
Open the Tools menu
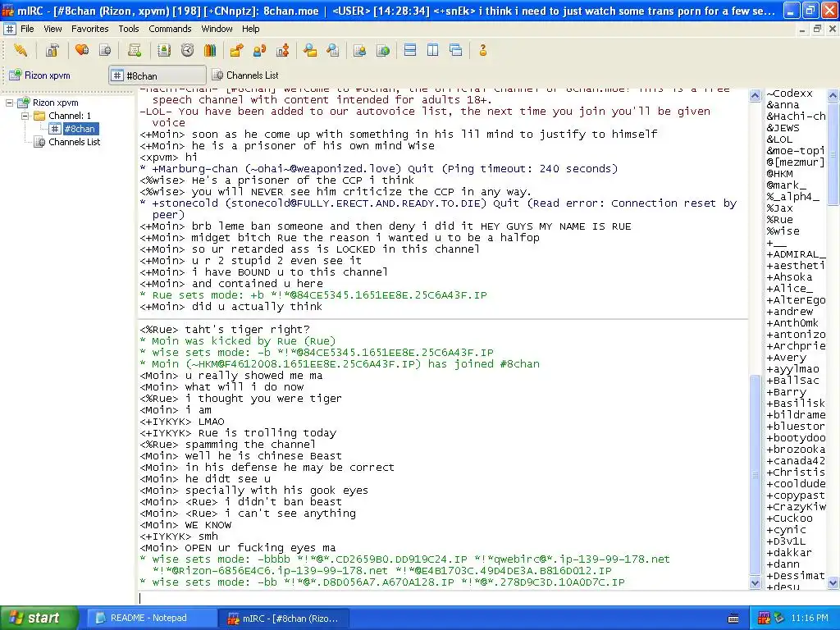(x=129, y=29)
